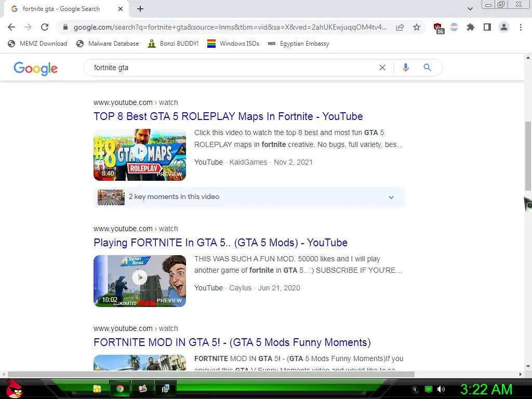Viewport: 532px width, 399px height.
Task: Click the Google logo
Action: [36, 68]
